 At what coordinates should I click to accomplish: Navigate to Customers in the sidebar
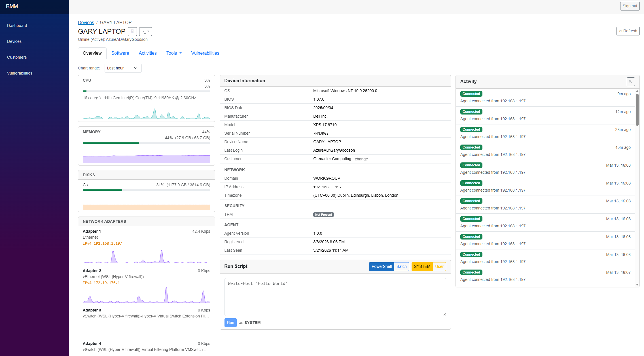(17, 57)
